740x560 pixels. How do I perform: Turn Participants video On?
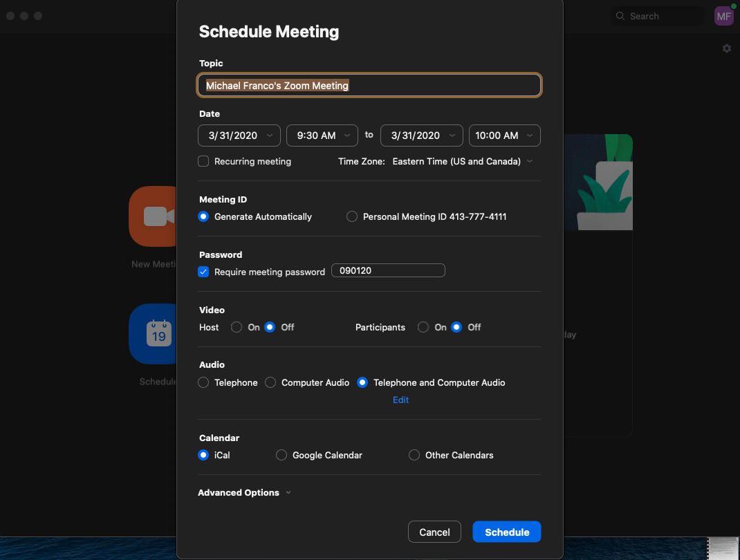(x=423, y=328)
